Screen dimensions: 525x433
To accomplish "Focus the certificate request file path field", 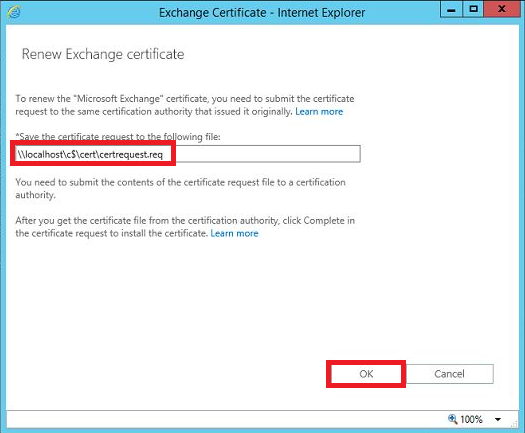I will 188,154.
